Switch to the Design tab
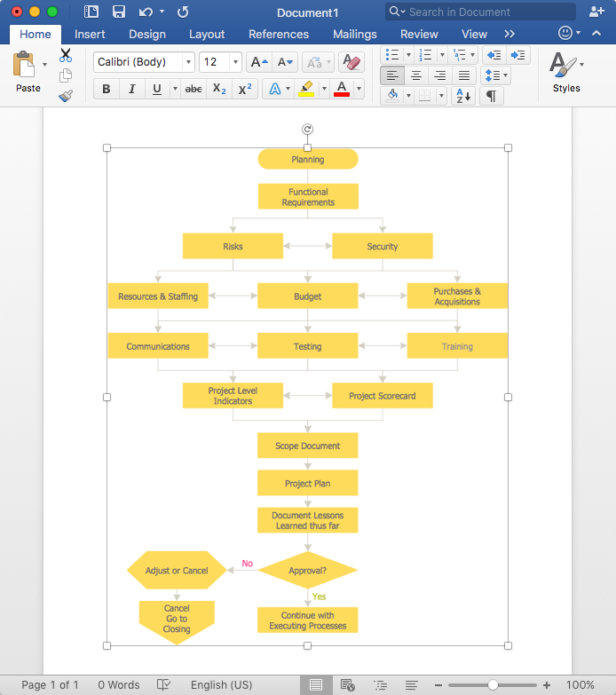 147,34
